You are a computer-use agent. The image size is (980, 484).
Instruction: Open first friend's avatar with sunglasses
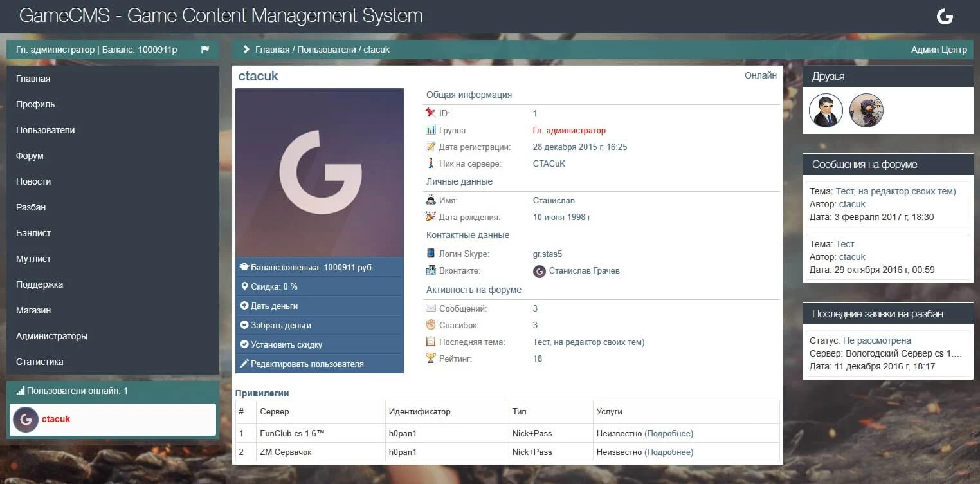click(826, 111)
